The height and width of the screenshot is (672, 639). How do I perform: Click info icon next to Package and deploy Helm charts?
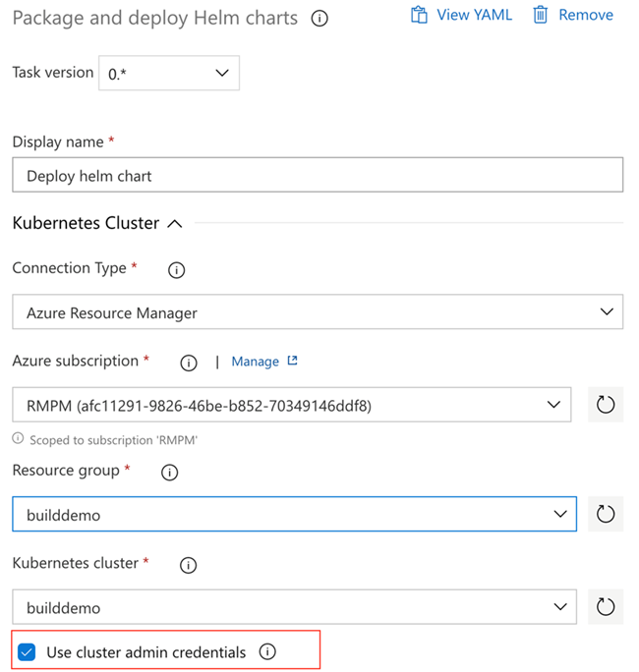coord(319,19)
